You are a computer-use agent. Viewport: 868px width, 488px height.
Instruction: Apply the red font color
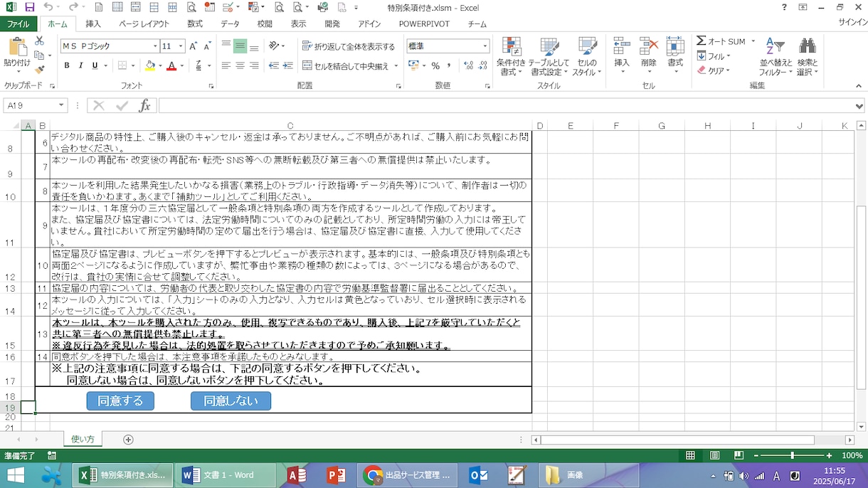pos(171,65)
